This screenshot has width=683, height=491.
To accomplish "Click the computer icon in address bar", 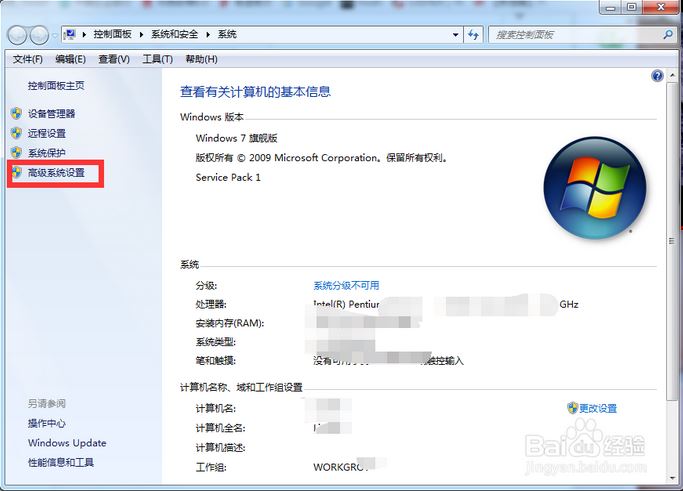I will point(69,34).
